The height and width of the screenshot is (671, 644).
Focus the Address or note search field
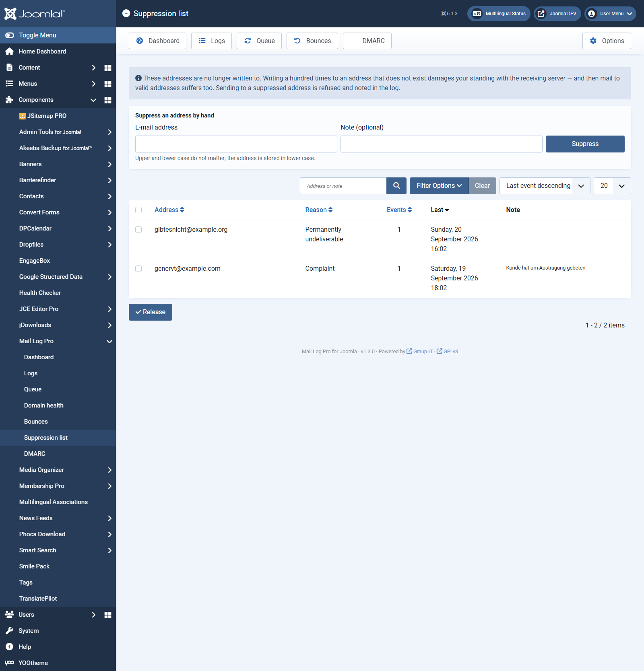coord(343,186)
